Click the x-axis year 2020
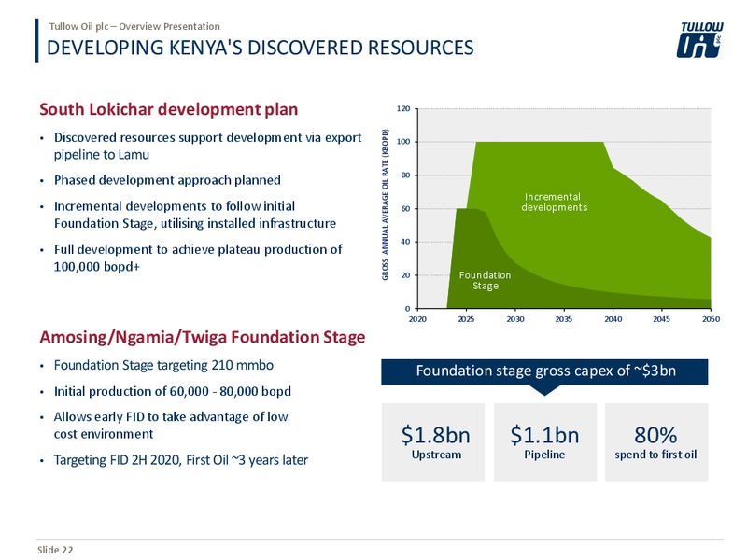Image resolution: width=747 pixels, height=560 pixels. [417, 319]
